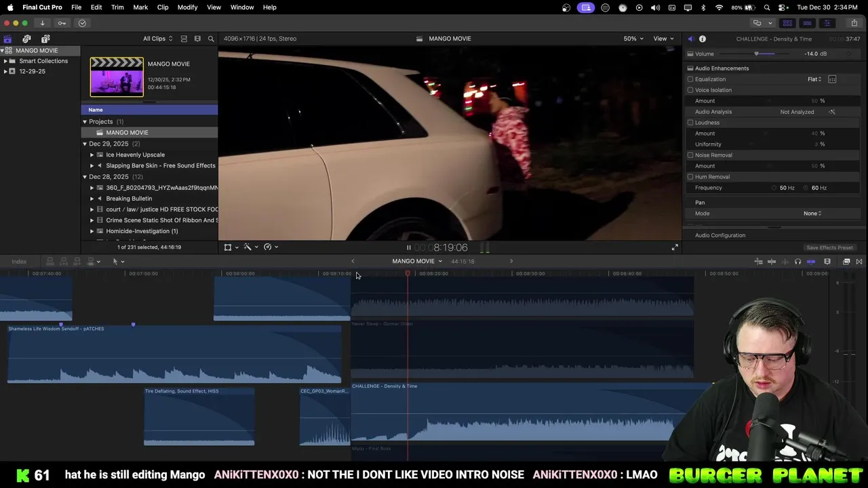Open the Background Tasks checkmark icon
The height and width of the screenshot is (488, 868).
pos(82,23)
